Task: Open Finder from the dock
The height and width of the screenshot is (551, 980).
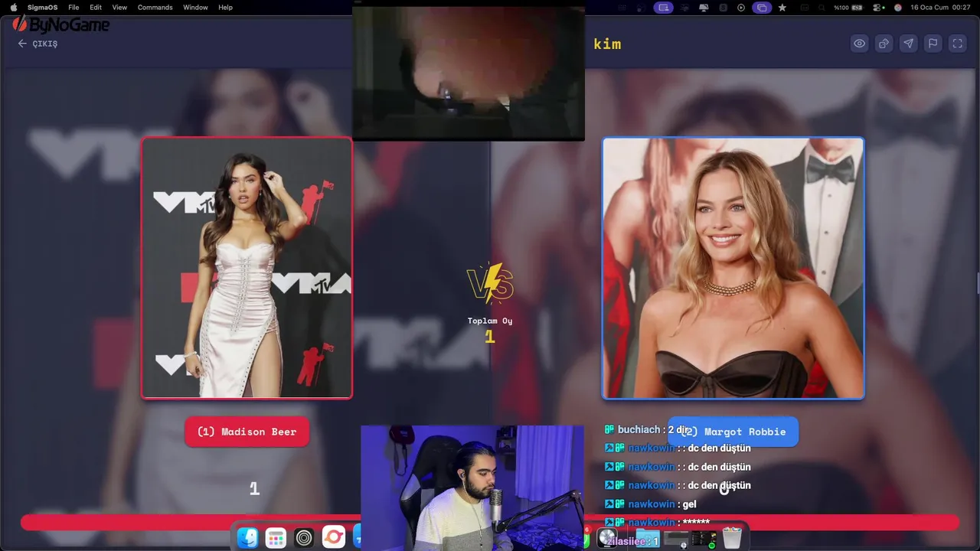Action: (247, 538)
